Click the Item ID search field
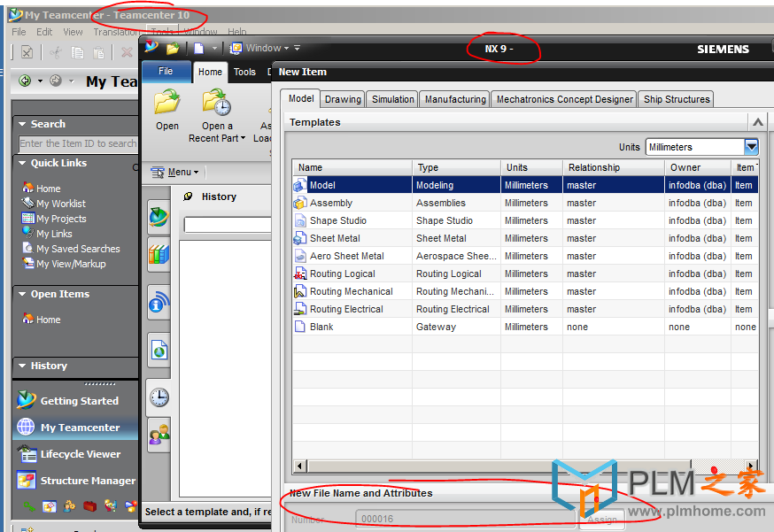Viewport: 774px width, 532px height. [78, 143]
